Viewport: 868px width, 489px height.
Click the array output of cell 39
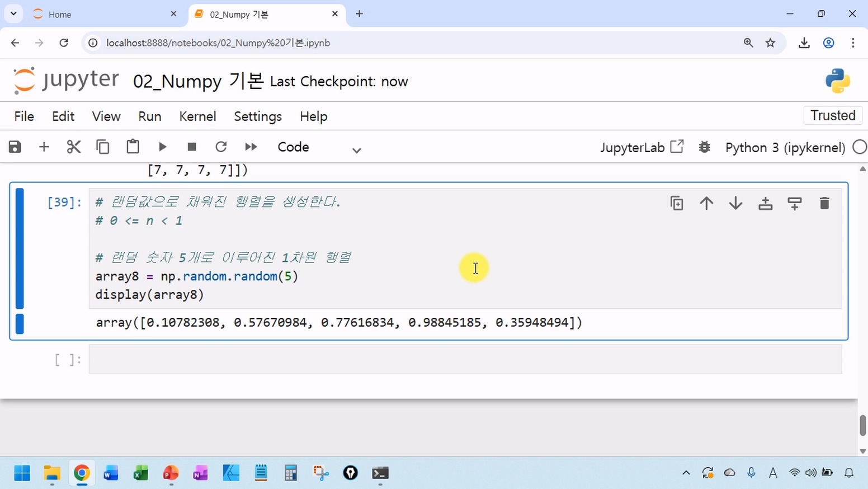point(339,322)
